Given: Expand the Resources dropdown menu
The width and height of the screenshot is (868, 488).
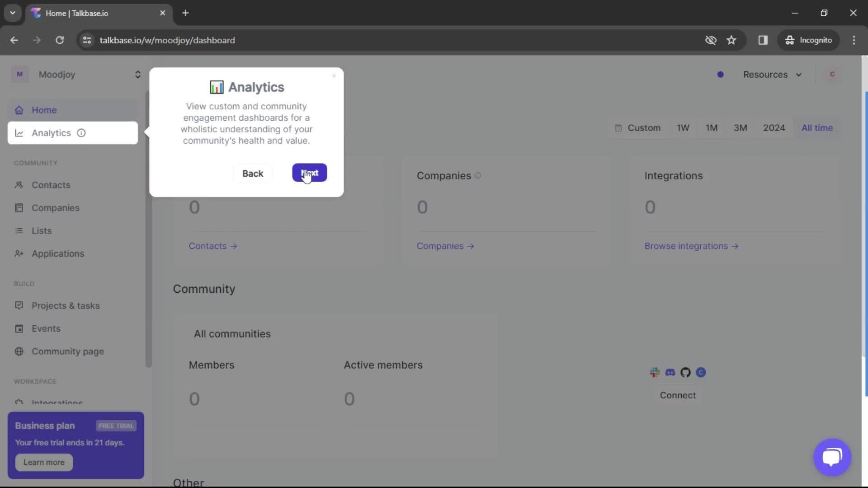Looking at the screenshot, I should [771, 75].
